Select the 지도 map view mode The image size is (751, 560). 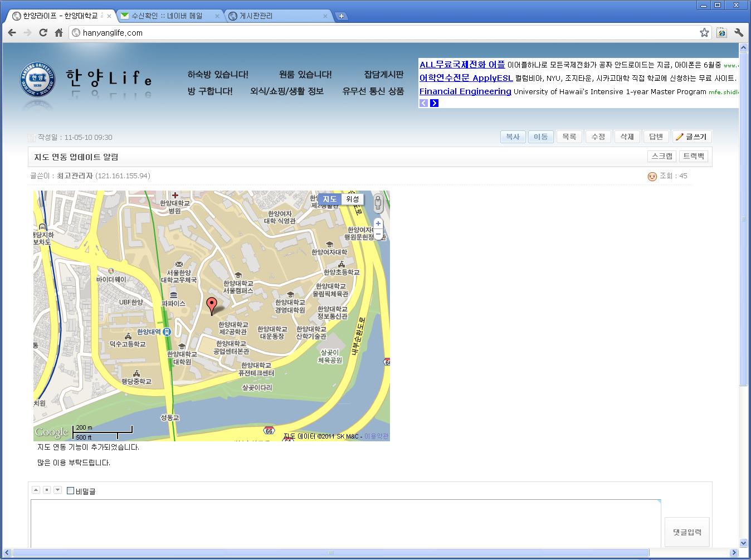330,199
